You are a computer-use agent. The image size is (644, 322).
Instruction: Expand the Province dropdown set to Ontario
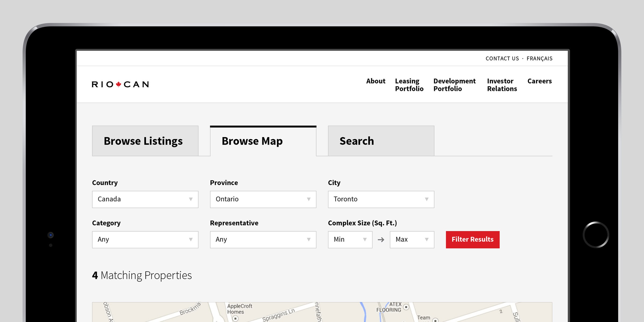(x=263, y=199)
